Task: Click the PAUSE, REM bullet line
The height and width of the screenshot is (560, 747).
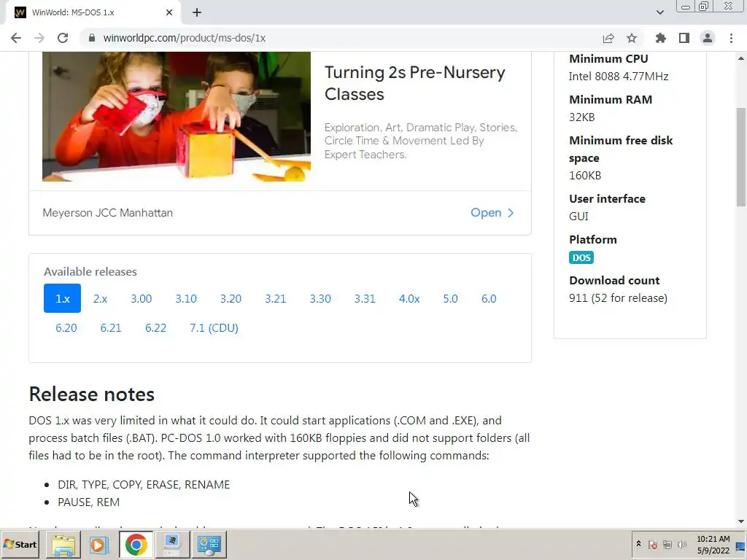Action: pyautogui.click(x=88, y=502)
